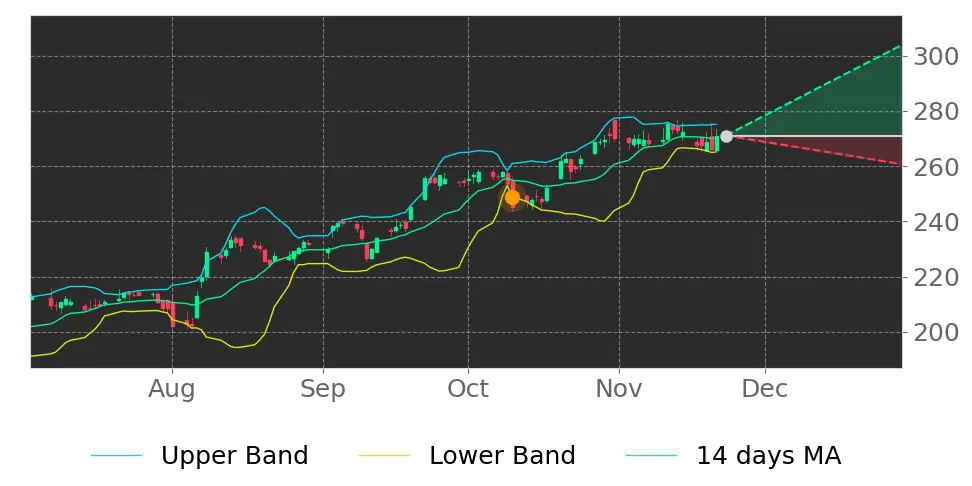Click the green 14 days MA legend line
972x486 pixels.
click(x=652, y=456)
